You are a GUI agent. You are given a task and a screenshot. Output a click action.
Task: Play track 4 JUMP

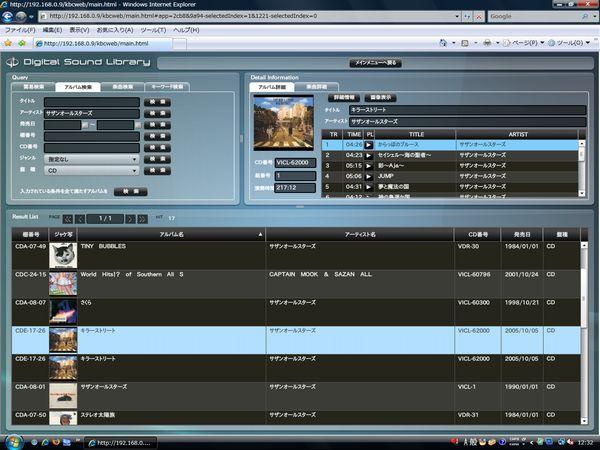coord(369,173)
